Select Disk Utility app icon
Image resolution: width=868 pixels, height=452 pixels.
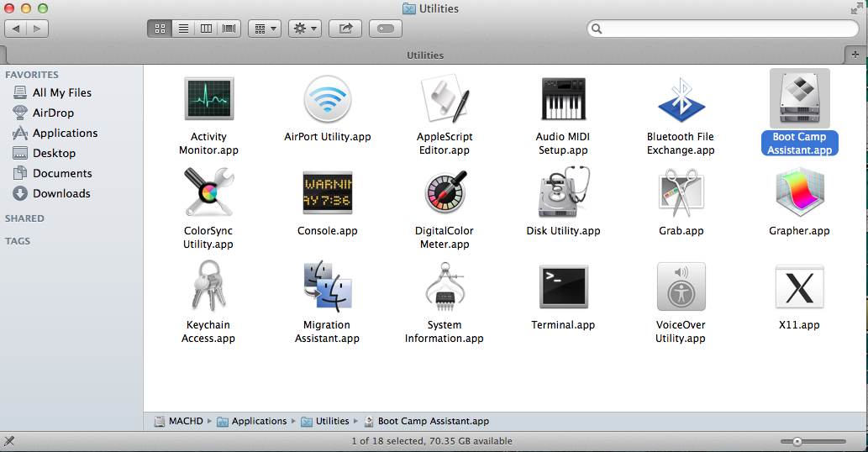pyautogui.click(x=564, y=192)
